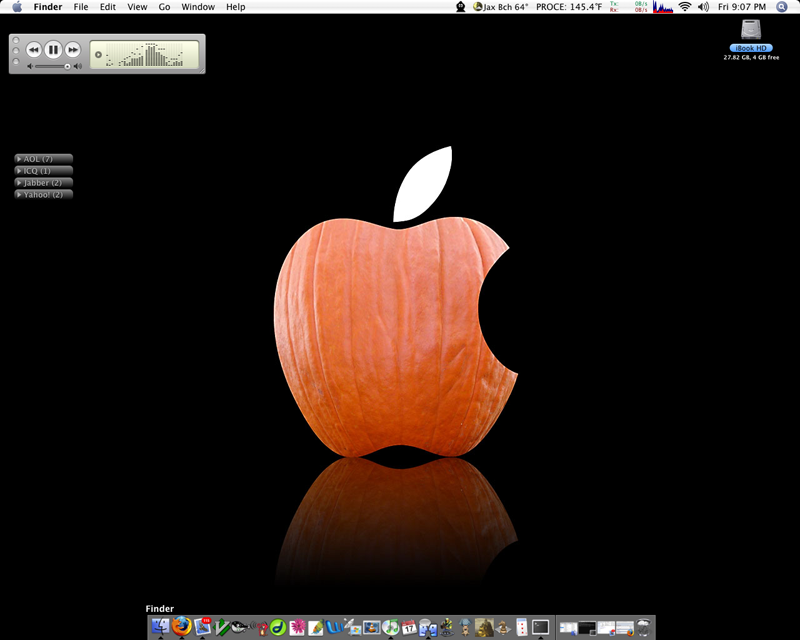Skip to next track in mini player
This screenshot has height=640, width=800.
(73, 50)
